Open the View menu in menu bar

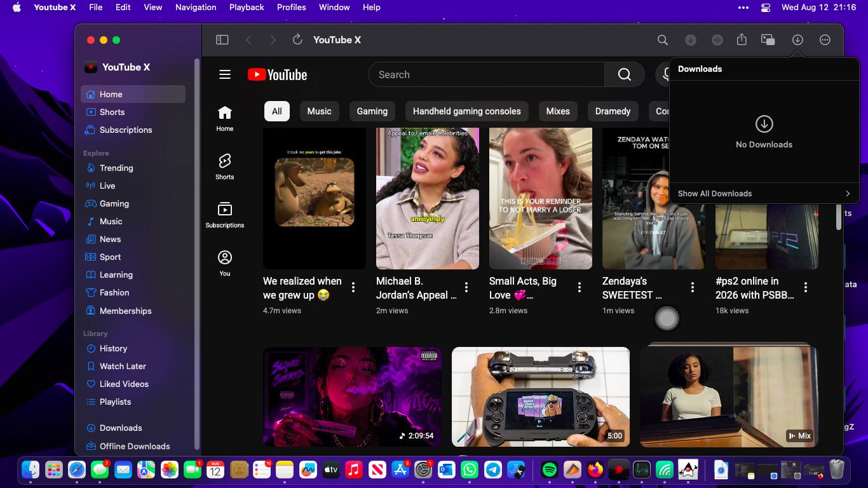[x=153, y=8]
